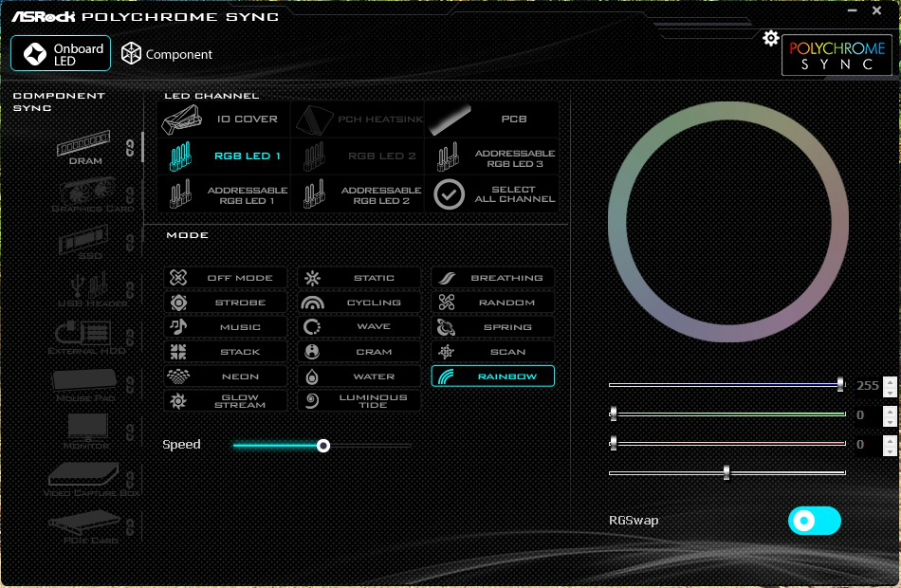901x588 pixels.
Task: Switch to the Component tab
Action: (x=167, y=55)
